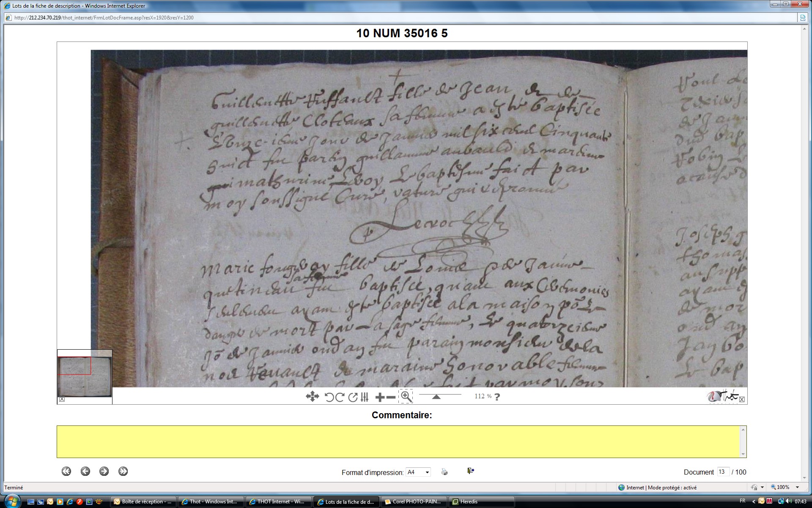Image resolution: width=812 pixels, height=508 pixels.
Task: Switch to Heredis in the taskbar
Action: 469,502
